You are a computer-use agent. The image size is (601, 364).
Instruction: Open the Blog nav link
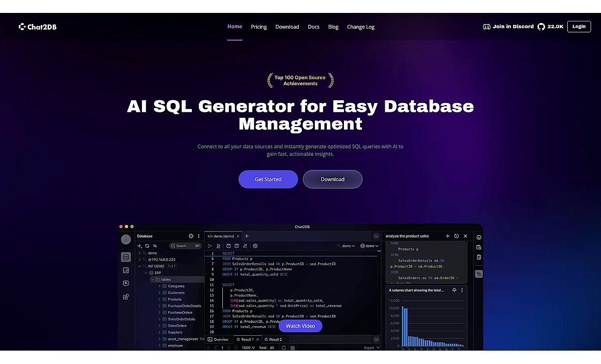pos(333,27)
